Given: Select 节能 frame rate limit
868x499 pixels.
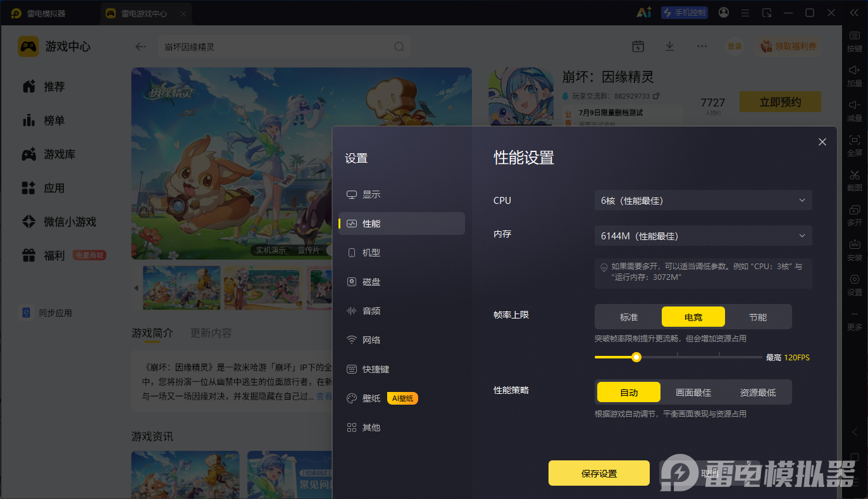Looking at the screenshot, I should point(758,317).
